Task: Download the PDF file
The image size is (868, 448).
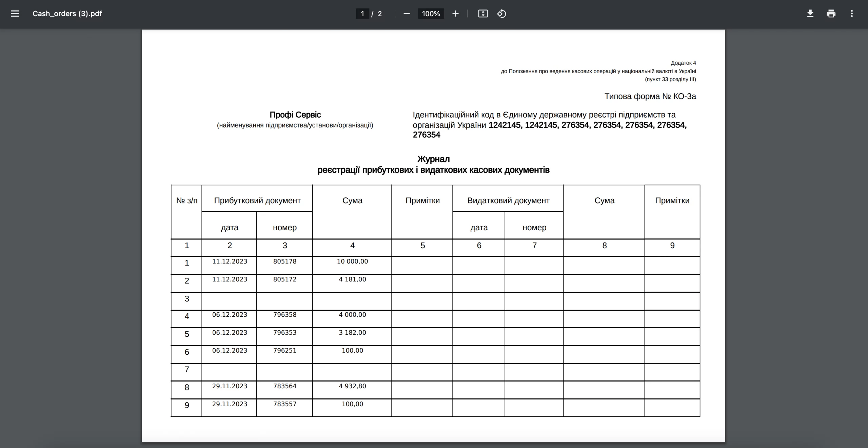Action: click(x=810, y=14)
